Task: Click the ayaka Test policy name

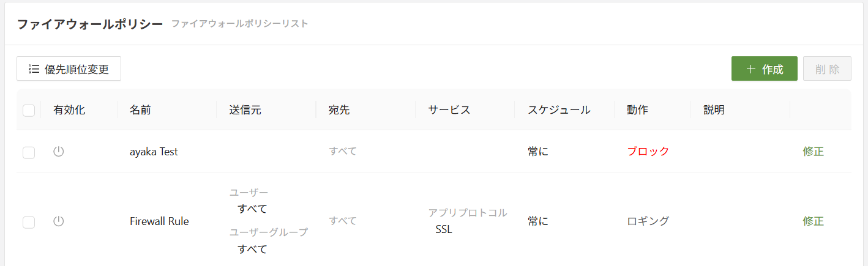Action: (x=154, y=152)
